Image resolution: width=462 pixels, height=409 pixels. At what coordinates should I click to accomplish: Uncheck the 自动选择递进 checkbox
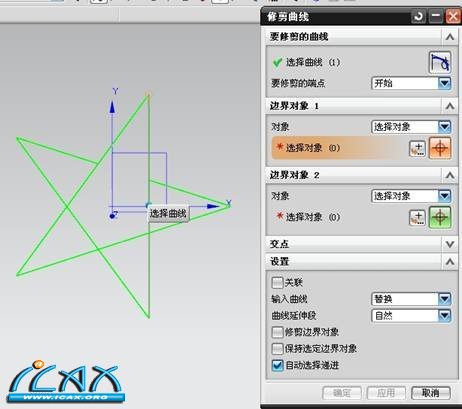click(x=277, y=365)
